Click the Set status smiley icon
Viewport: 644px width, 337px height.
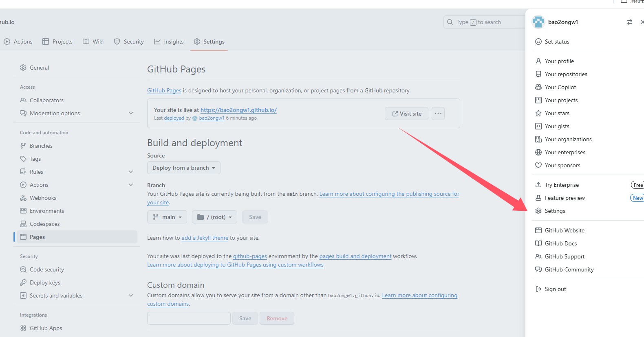pos(538,42)
